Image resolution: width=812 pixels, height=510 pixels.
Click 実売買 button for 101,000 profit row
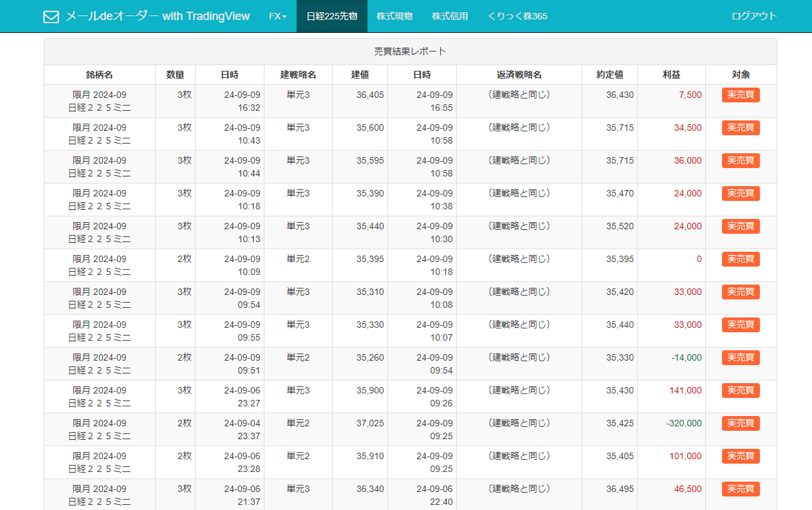pos(741,457)
